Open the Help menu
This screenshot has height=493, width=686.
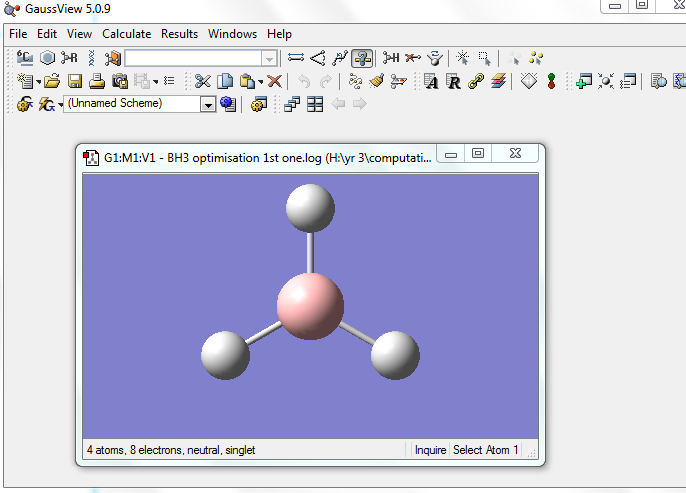(279, 34)
